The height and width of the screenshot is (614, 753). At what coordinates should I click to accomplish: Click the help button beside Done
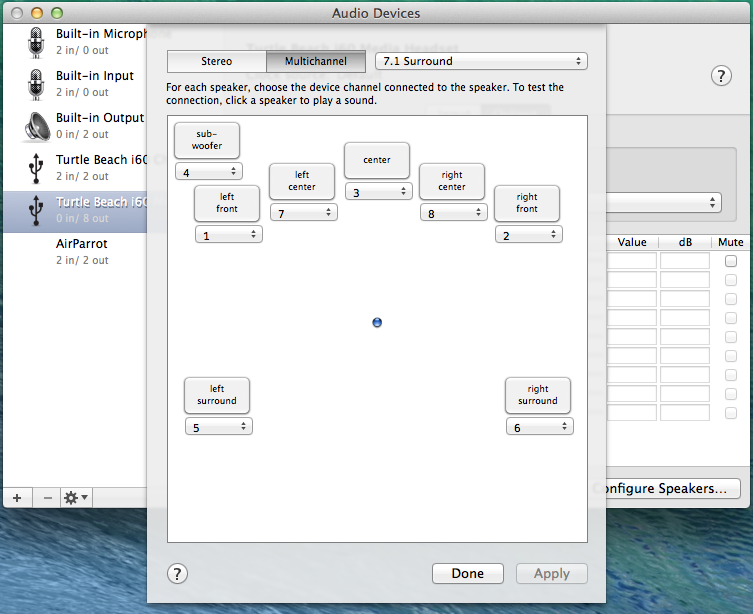tap(177, 573)
